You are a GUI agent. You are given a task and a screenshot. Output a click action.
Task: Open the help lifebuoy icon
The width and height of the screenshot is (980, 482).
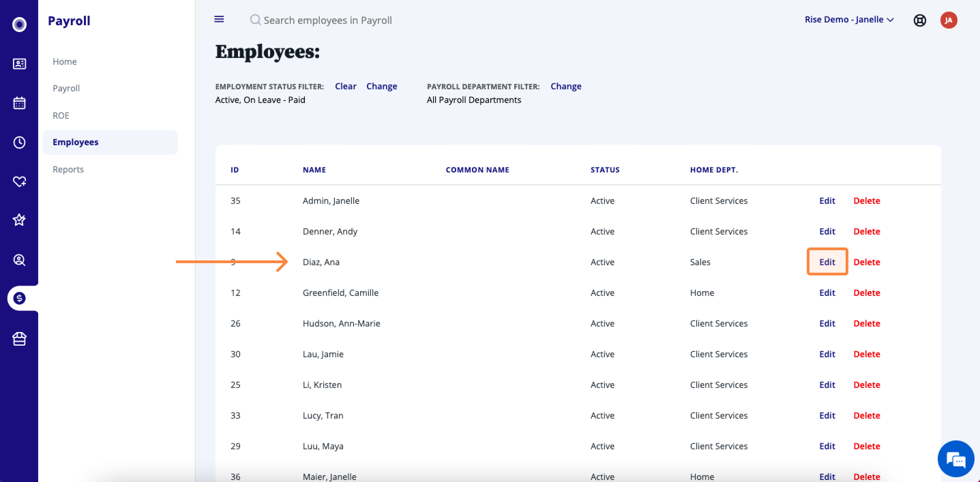(920, 20)
